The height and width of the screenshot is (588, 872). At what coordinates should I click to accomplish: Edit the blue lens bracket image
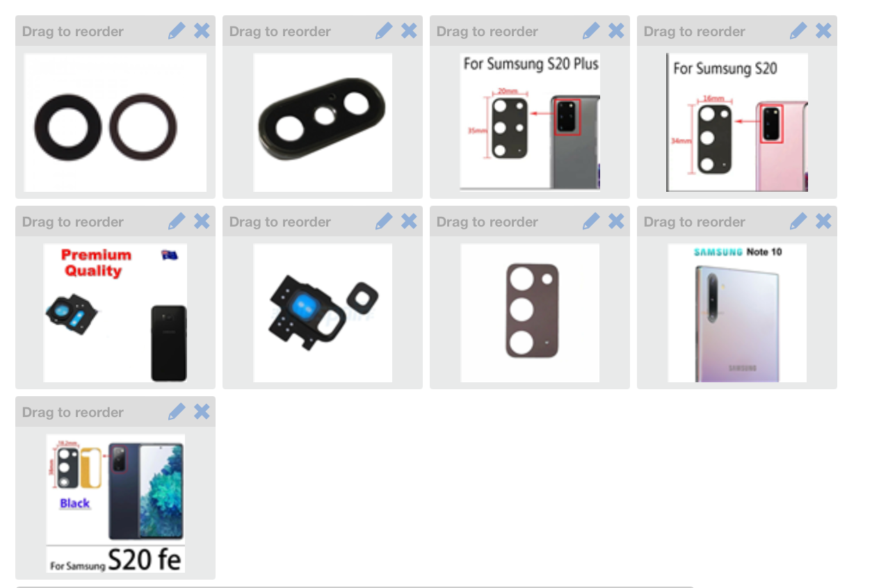click(x=384, y=221)
